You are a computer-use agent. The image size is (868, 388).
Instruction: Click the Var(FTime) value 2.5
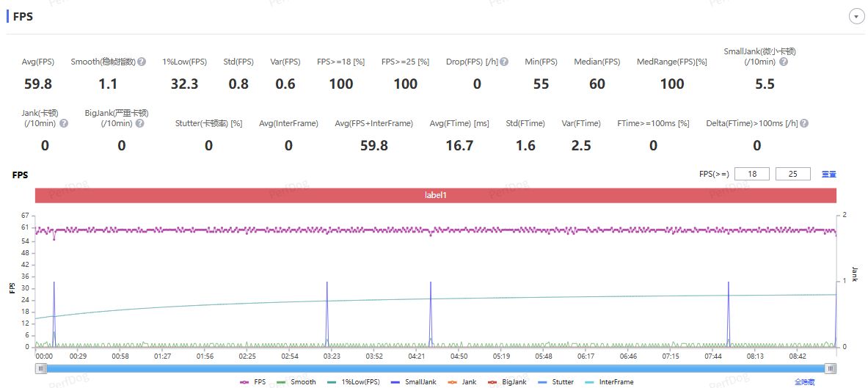pyautogui.click(x=580, y=145)
